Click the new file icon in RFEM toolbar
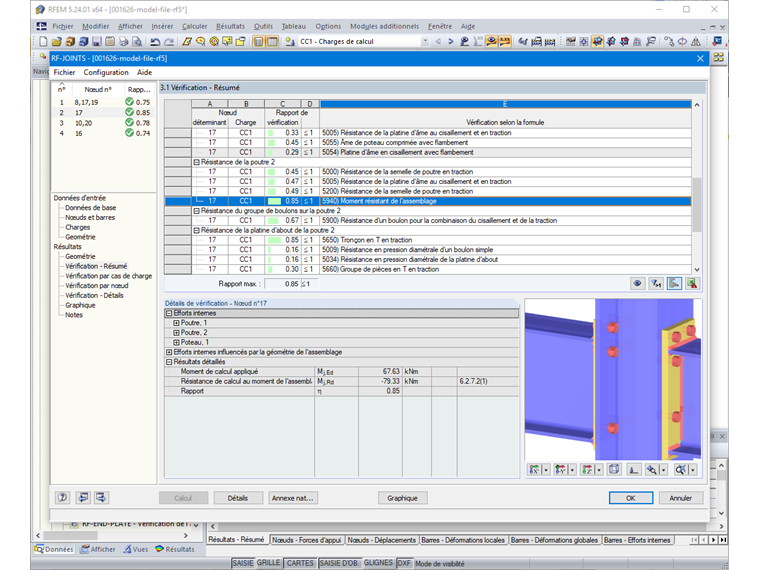The width and height of the screenshot is (760, 570). pos(44,42)
